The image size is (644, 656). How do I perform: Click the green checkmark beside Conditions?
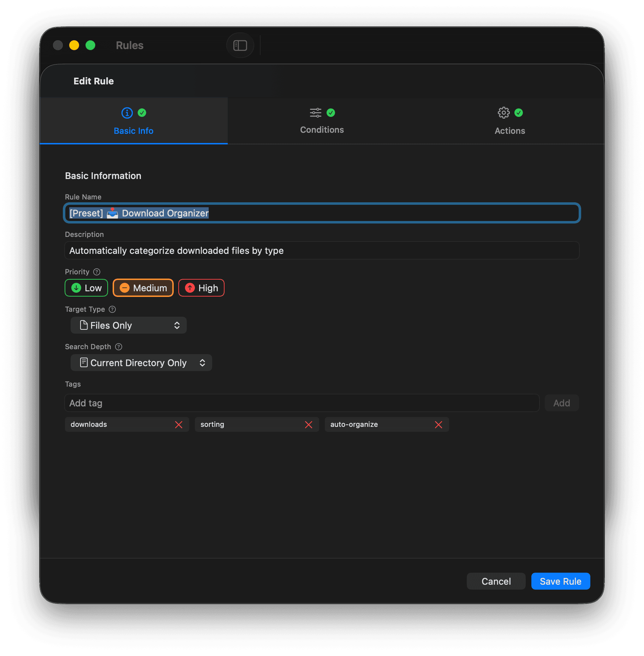click(331, 112)
